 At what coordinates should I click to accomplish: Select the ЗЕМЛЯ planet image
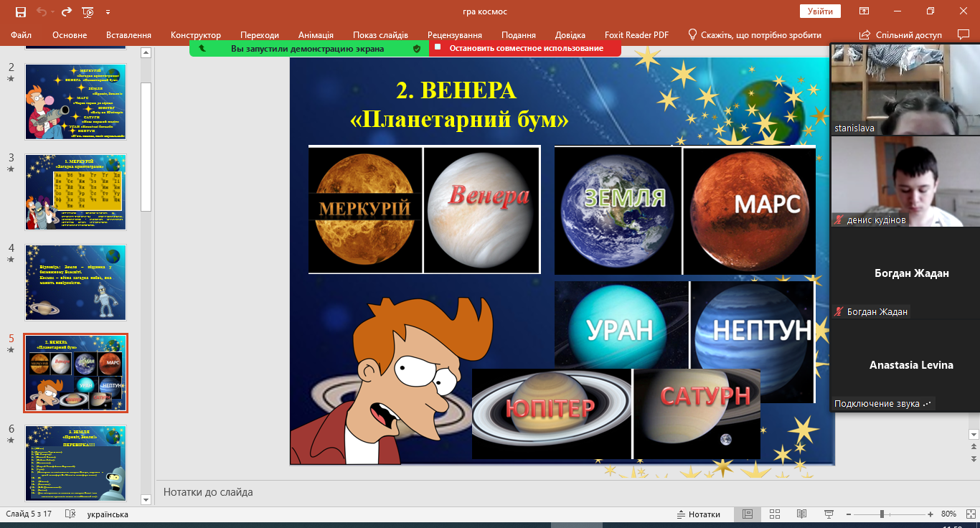(x=617, y=210)
